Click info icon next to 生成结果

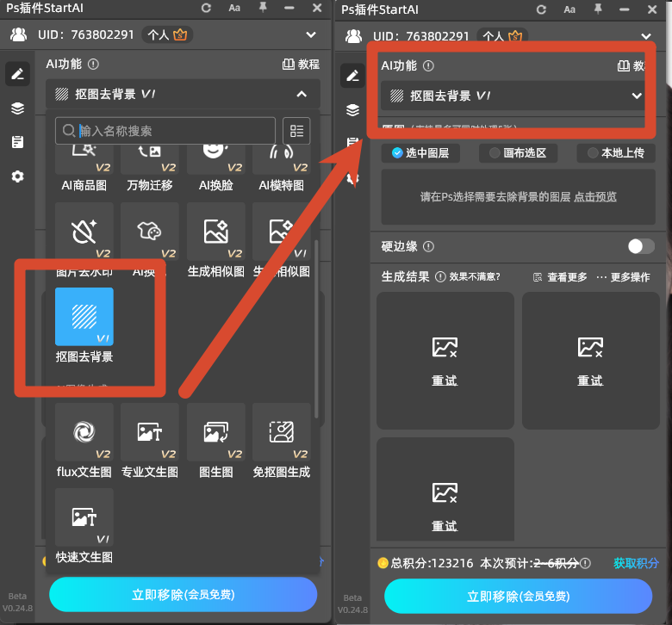(440, 276)
